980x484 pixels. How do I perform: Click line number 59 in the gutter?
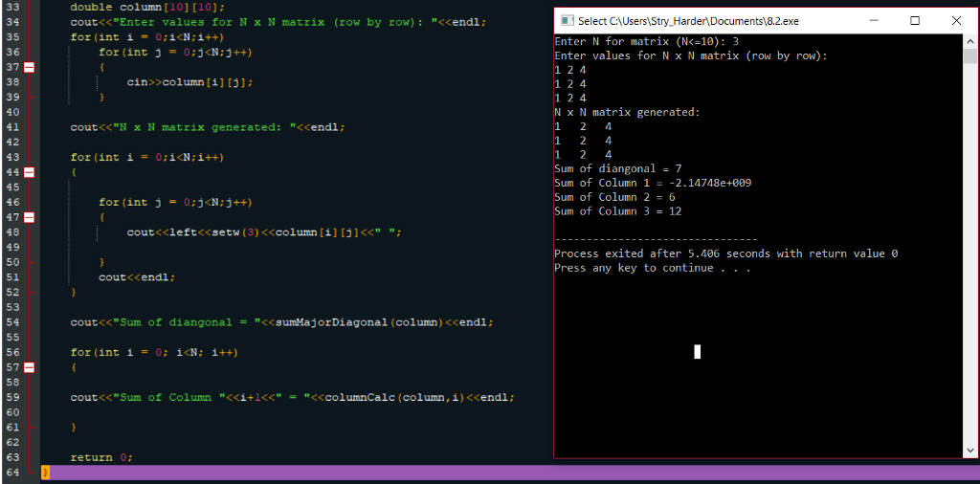click(13, 397)
